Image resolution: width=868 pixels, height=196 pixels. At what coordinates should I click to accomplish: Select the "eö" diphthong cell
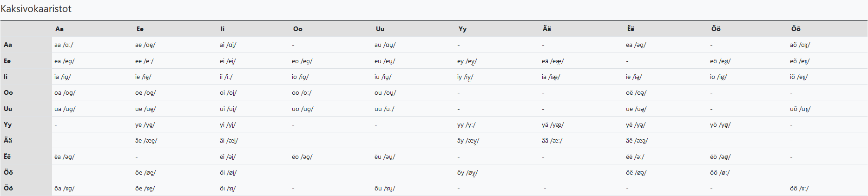click(x=720, y=61)
